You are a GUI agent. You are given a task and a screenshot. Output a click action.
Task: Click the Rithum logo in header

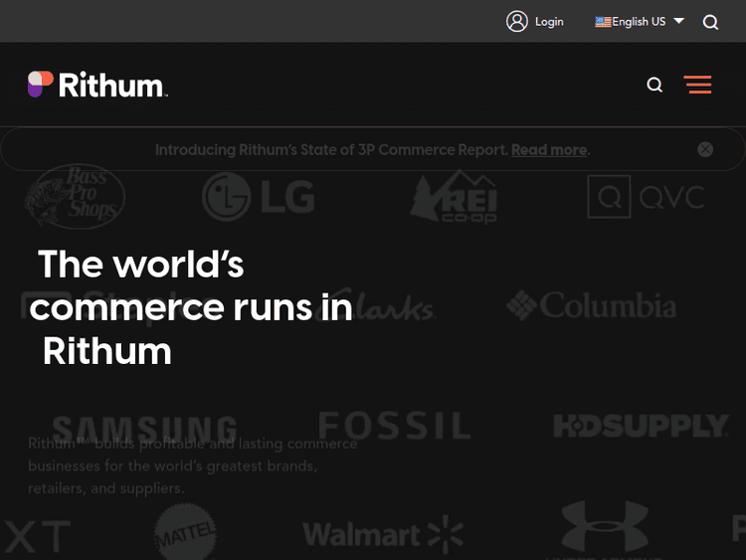tap(97, 85)
